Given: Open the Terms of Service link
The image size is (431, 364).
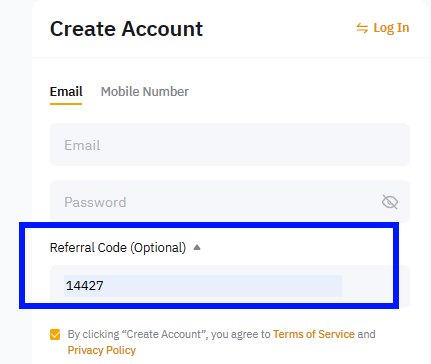Looking at the screenshot, I should click(x=314, y=334).
